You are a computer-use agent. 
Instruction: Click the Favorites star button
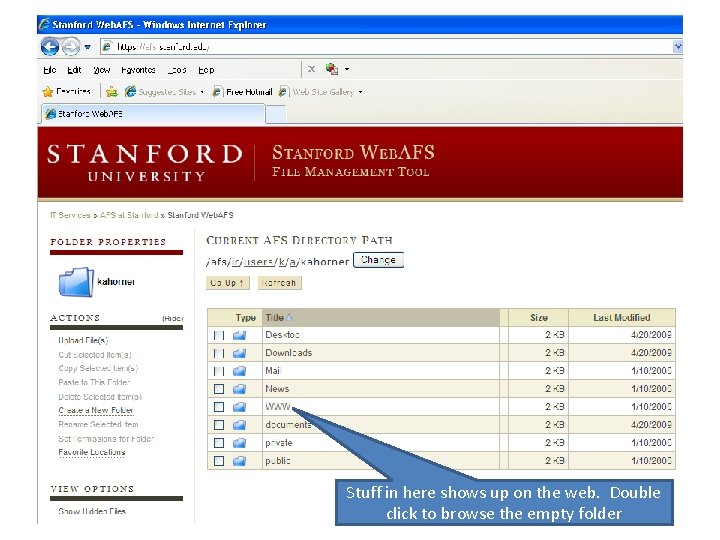(x=66, y=92)
